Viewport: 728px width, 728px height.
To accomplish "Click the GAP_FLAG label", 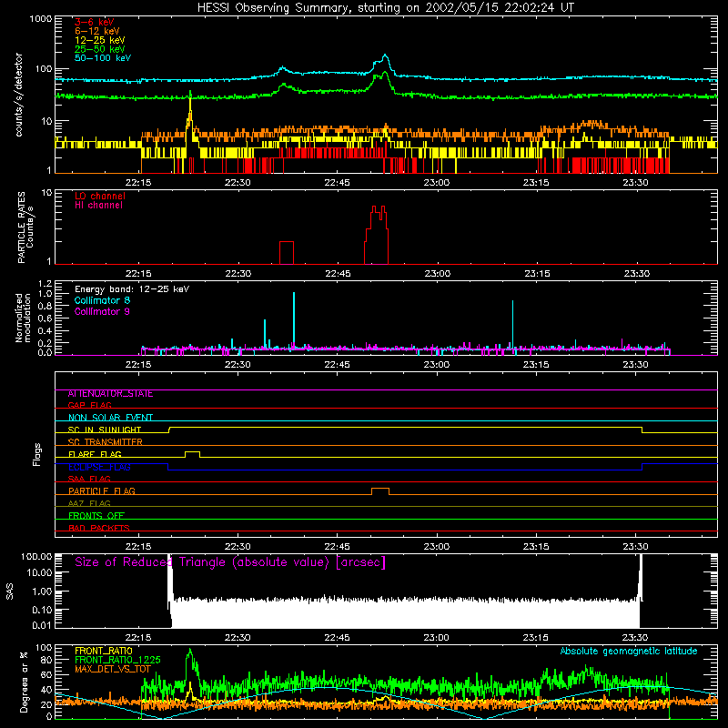I will [x=89, y=405].
